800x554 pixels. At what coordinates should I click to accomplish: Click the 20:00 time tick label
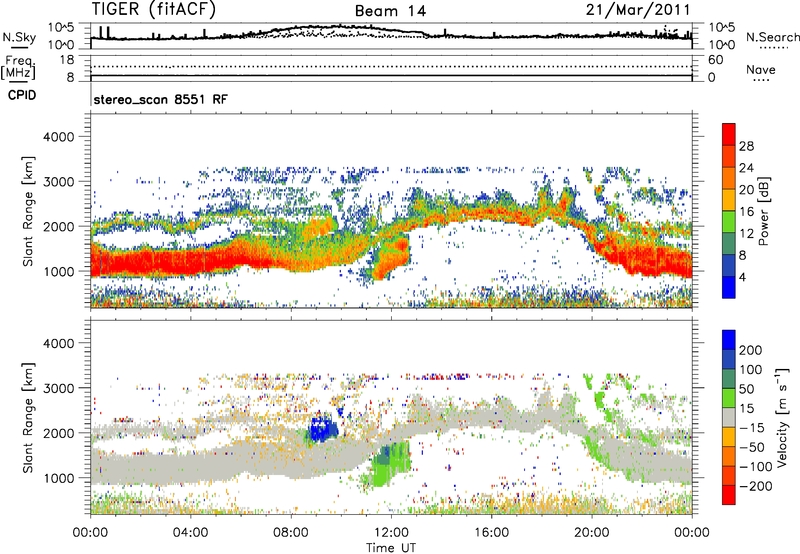point(591,533)
